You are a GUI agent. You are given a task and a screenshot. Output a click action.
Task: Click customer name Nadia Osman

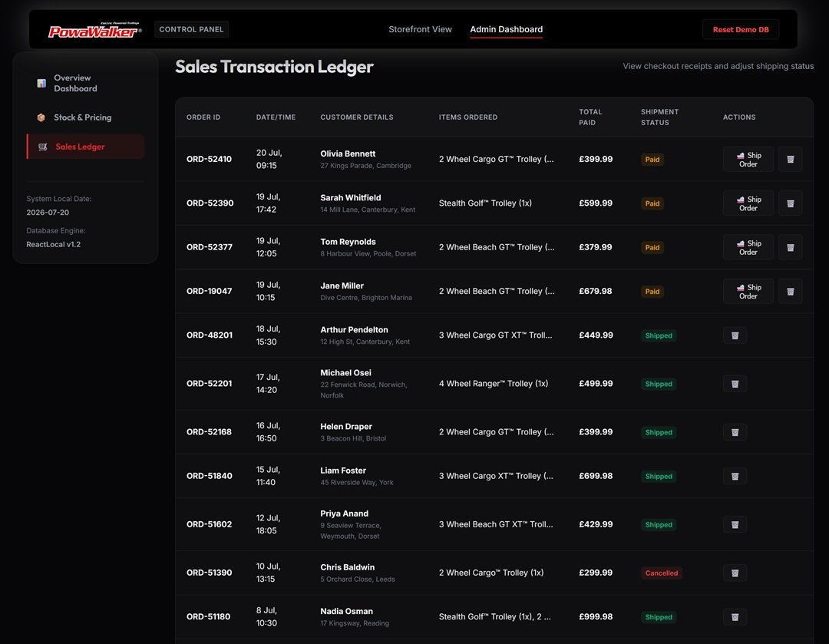[x=346, y=611]
